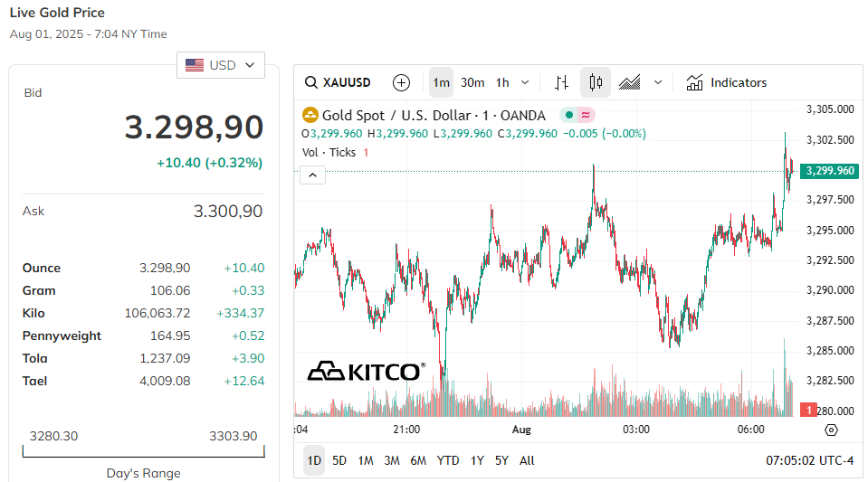Click the 3,305.000 price axis label
This screenshot has width=868, height=482.
point(830,109)
